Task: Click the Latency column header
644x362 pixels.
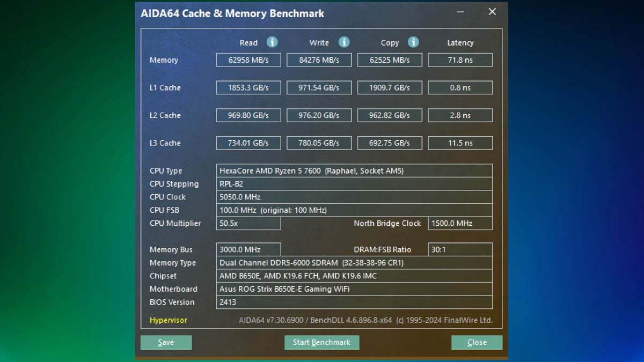Action: point(460,42)
